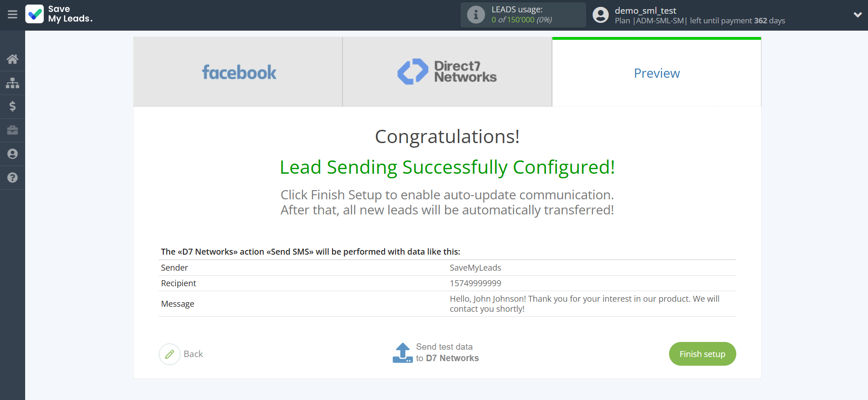This screenshot has width=868, height=400.
Task: Expand the account dropdown chevron
Action: 857,15
